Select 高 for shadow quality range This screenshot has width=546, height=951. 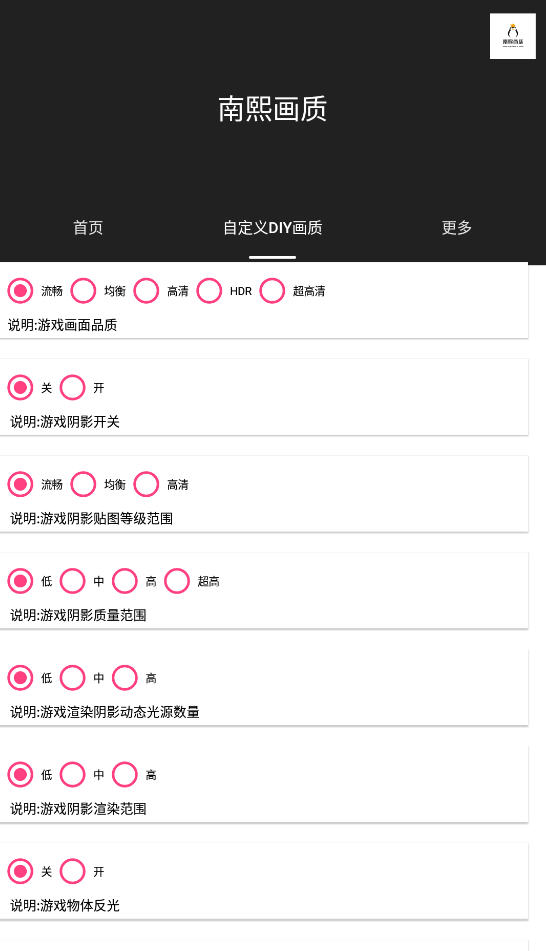[x=125, y=581]
